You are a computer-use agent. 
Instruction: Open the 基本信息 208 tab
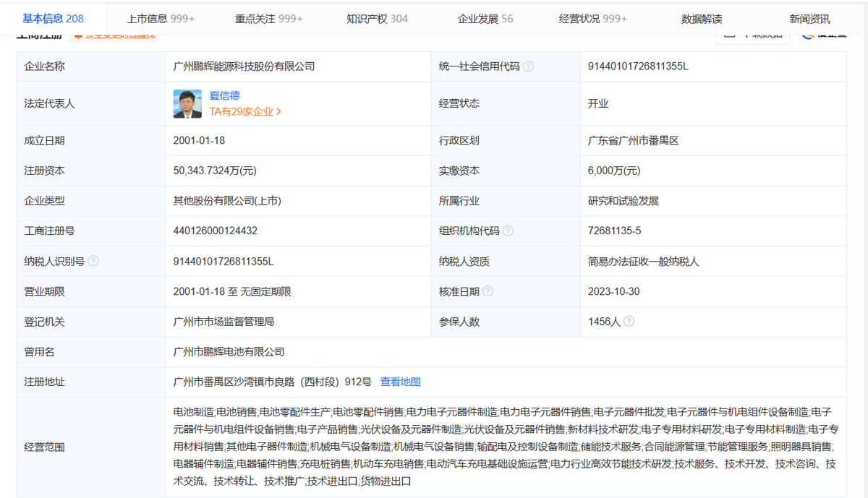coord(53,18)
